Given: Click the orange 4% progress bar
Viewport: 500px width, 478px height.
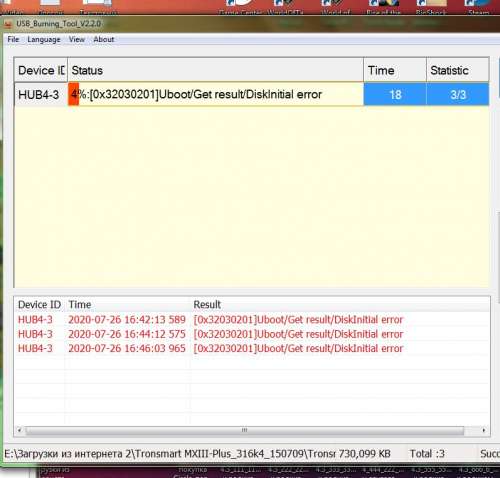Looking at the screenshot, I should pyautogui.click(x=74, y=95).
